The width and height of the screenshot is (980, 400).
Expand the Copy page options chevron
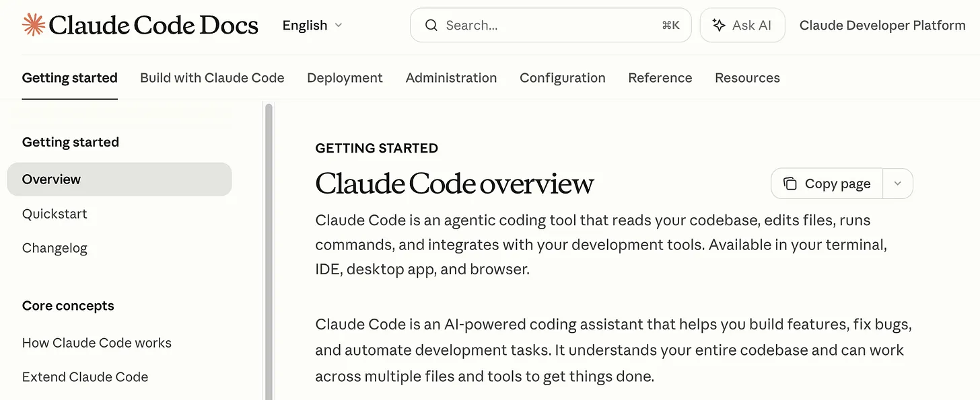coord(897,184)
